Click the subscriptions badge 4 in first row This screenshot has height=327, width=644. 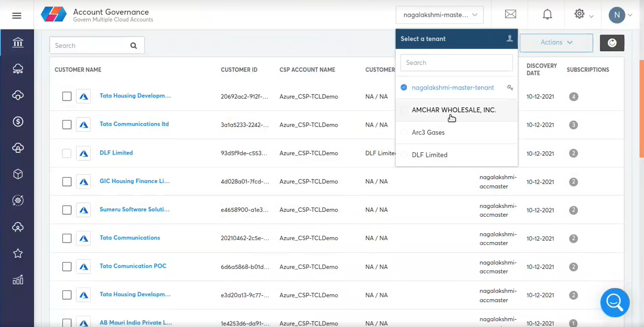tap(573, 97)
